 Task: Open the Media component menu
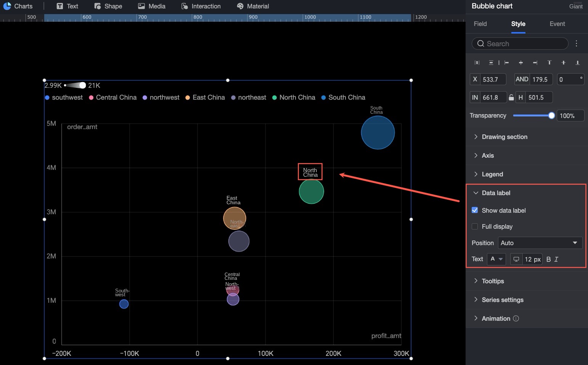[x=152, y=6]
